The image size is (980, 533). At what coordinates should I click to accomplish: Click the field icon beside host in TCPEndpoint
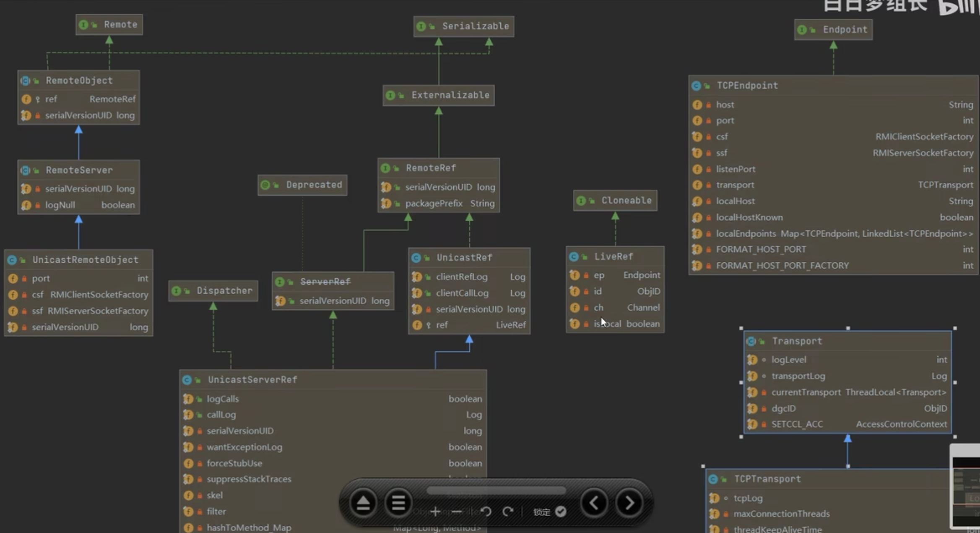coord(697,105)
